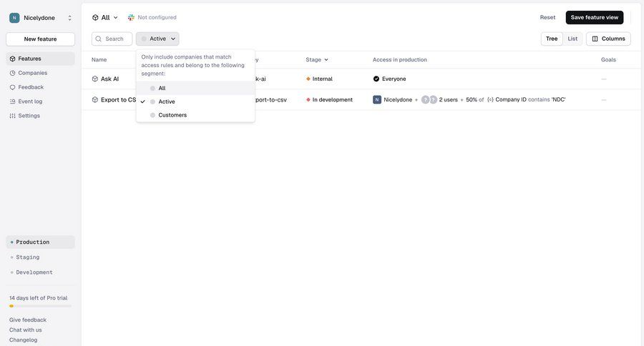Click the Internal stage label

tap(323, 79)
